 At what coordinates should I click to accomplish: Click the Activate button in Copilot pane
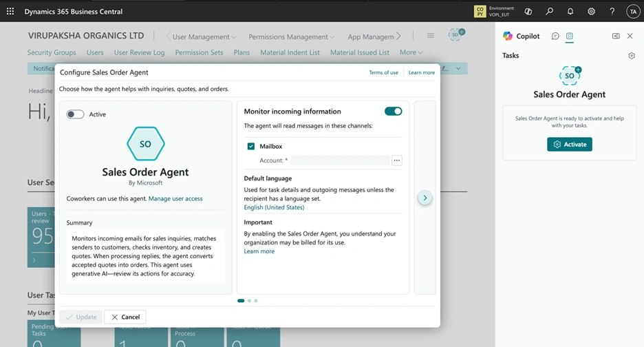tap(569, 145)
